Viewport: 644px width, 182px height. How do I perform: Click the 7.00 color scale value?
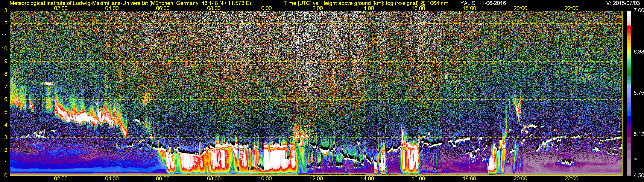click(x=639, y=10)
